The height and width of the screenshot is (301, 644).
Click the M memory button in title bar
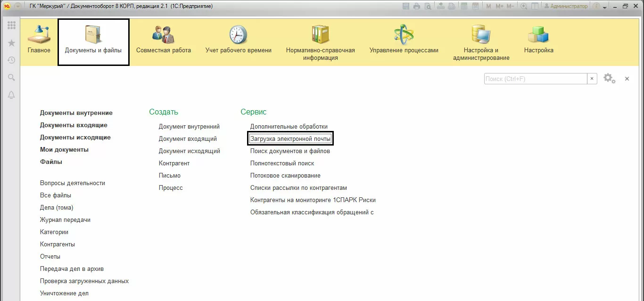pos(488,6)
